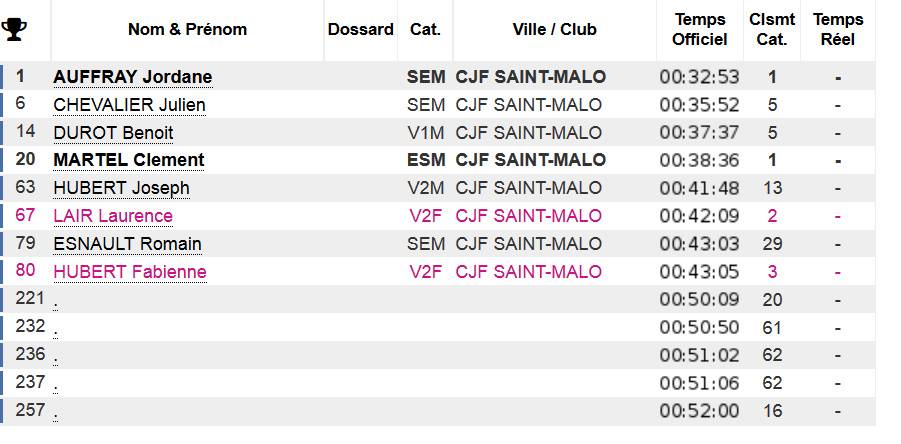901x444 pixels.
Task: Click anonymous dotted link in rank 257 row
Action: [x=56, y=414]
